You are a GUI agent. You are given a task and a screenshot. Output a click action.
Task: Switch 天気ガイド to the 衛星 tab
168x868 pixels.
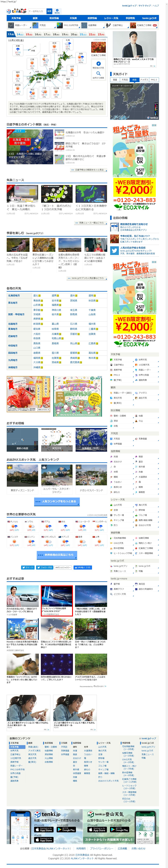[115, 80]
